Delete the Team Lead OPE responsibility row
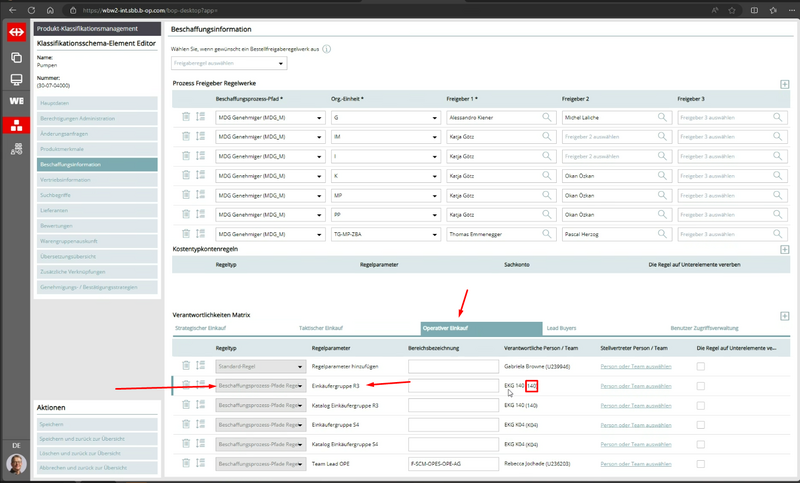Screen dimensions: 800x483 [x=186, y=464]
